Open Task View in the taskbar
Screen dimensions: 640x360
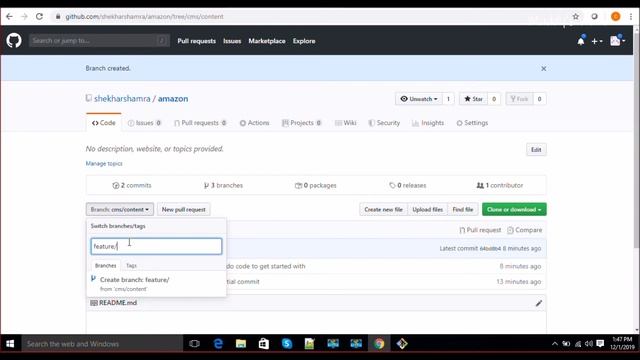pos(195,344)
